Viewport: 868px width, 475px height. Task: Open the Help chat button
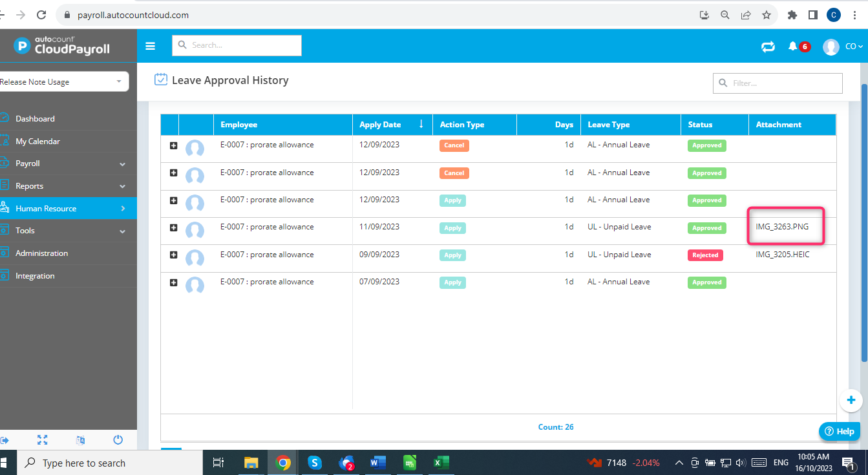pos(839,431)
